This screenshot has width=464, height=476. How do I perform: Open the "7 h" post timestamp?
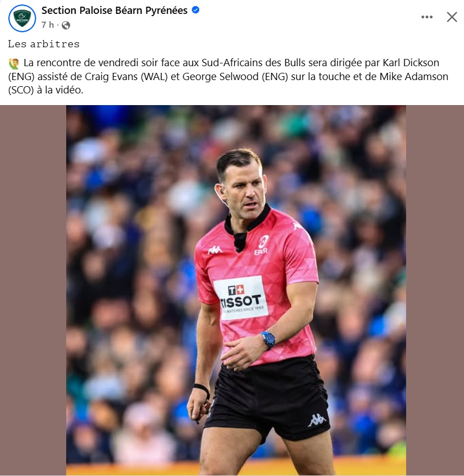click(48, 25)
